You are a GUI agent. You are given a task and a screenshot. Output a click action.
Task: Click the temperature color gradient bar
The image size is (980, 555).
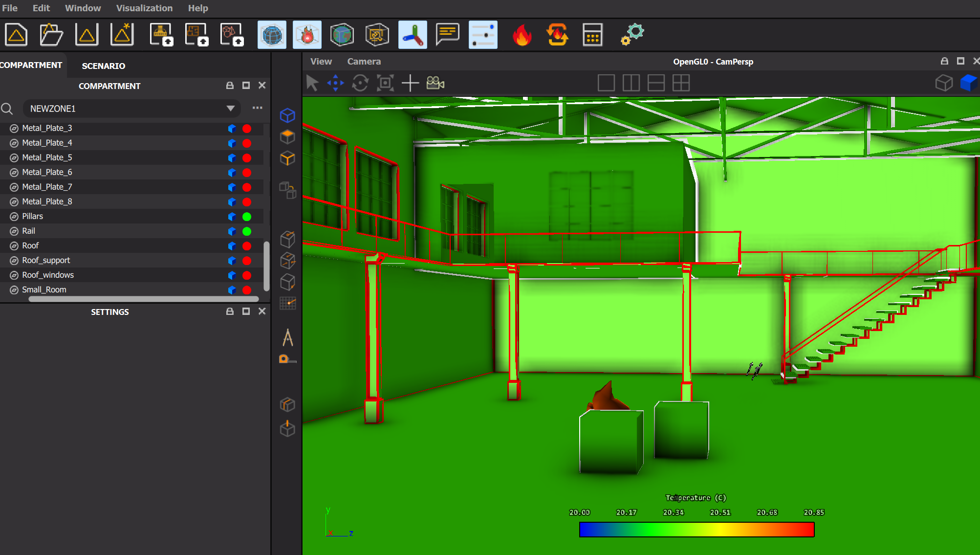[697, 530]
